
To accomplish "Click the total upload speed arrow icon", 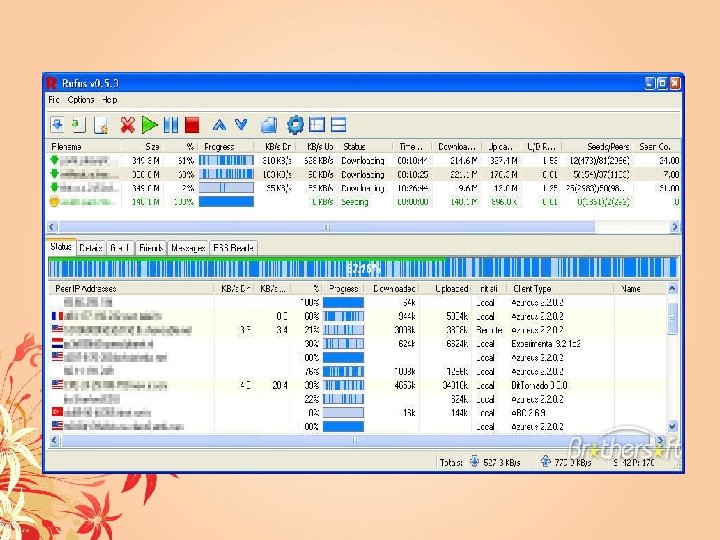I will 545,461.
